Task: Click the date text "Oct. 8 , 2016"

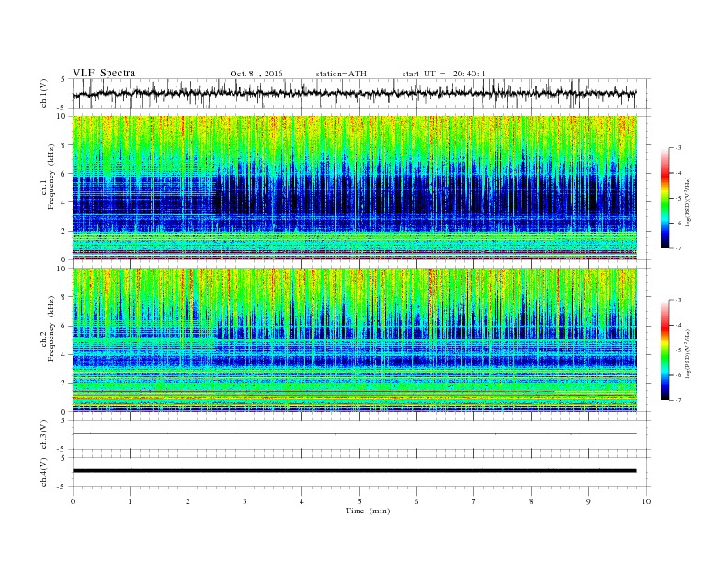Action: (x=256, y=74)
